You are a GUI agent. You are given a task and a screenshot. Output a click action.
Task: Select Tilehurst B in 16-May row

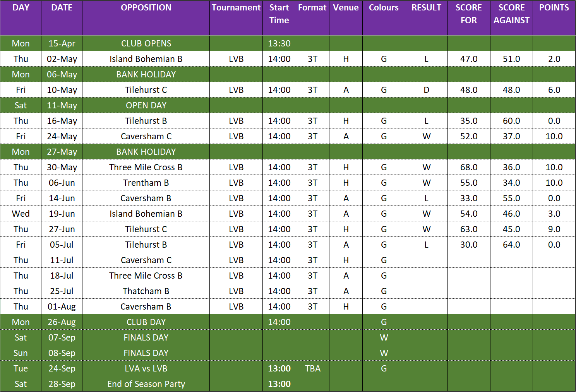pos(146,121)
